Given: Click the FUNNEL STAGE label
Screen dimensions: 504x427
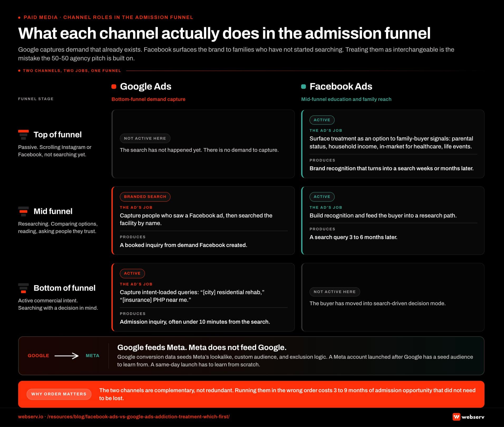Looking at the screenshot, I should (x=36, y=99).
